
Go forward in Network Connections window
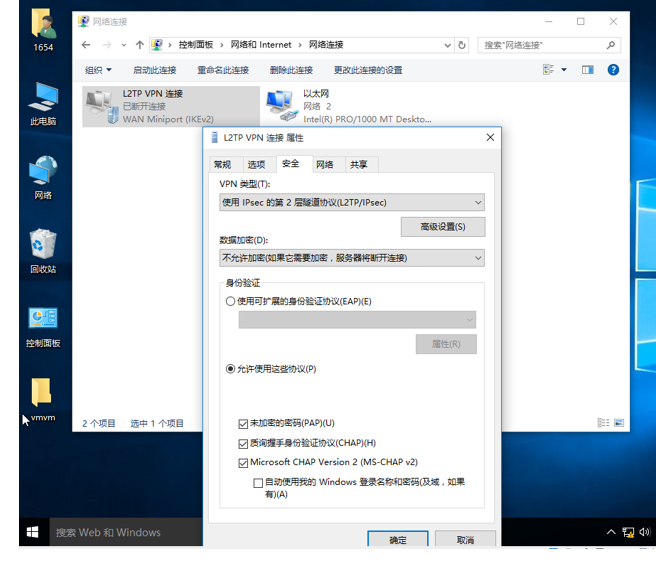tap(107, 45)
